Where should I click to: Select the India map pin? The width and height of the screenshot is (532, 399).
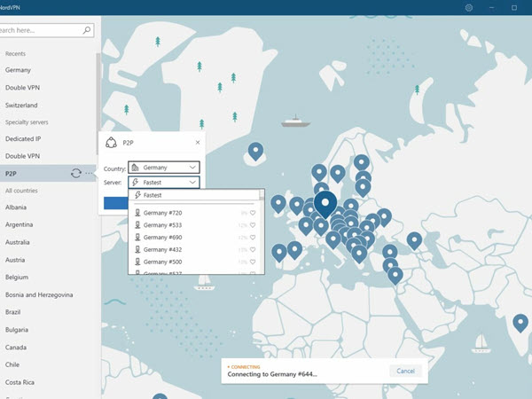click(x=520, y=323)
